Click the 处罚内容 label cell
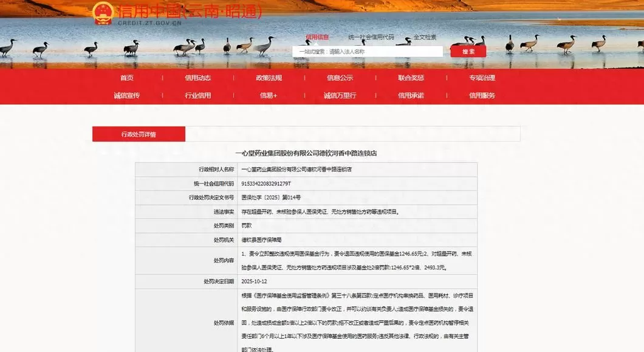Screen dimensions: 644x352 click(187, 261)
